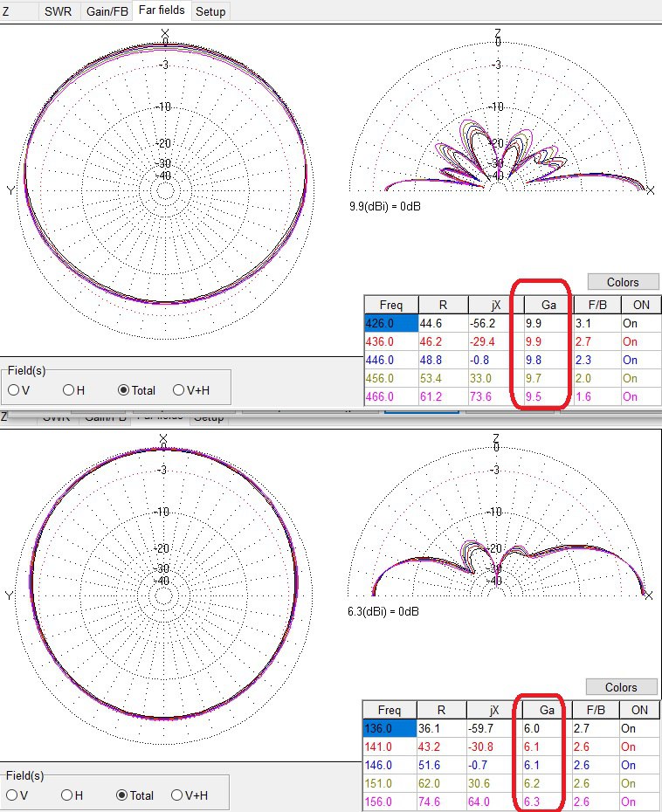The height and width of the screenshot is (812, 662).
Task: Click Freq column header in upper table
Action: click(x=391, y=305)
